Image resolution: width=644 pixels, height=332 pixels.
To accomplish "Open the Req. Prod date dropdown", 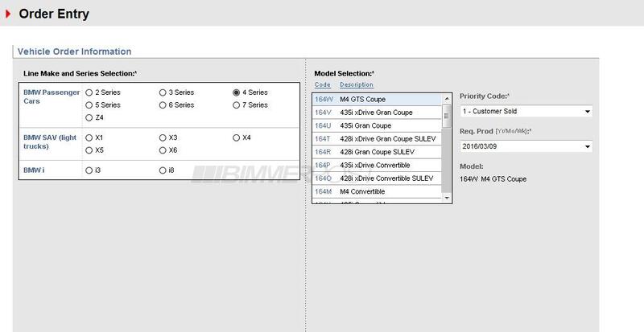I will click(526, 146).
